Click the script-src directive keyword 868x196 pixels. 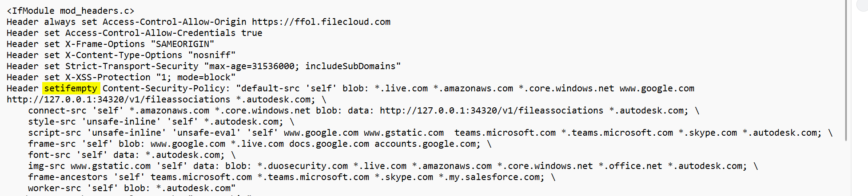click(x=54, y=133)
